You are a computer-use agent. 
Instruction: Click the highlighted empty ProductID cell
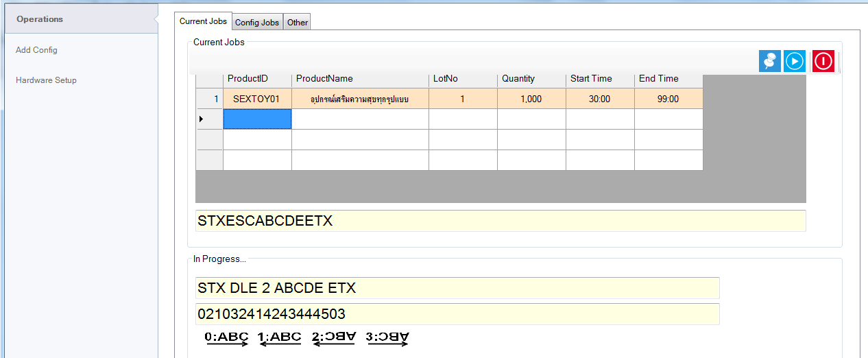(x=257, y=119)
